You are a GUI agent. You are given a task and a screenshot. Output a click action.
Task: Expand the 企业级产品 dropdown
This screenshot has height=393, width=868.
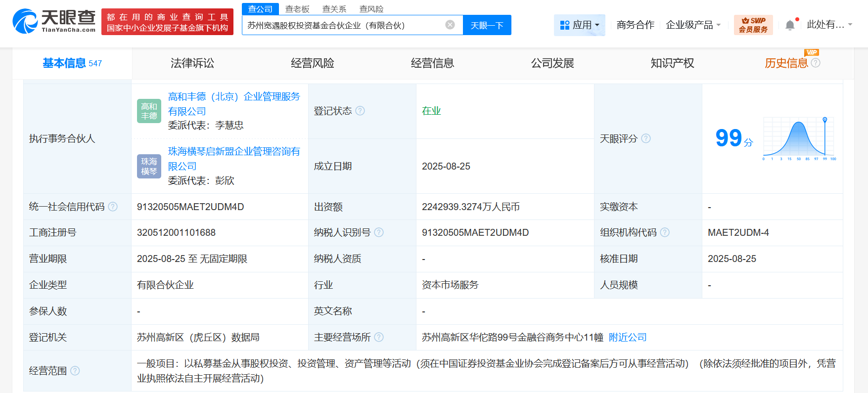pos(693,25)
